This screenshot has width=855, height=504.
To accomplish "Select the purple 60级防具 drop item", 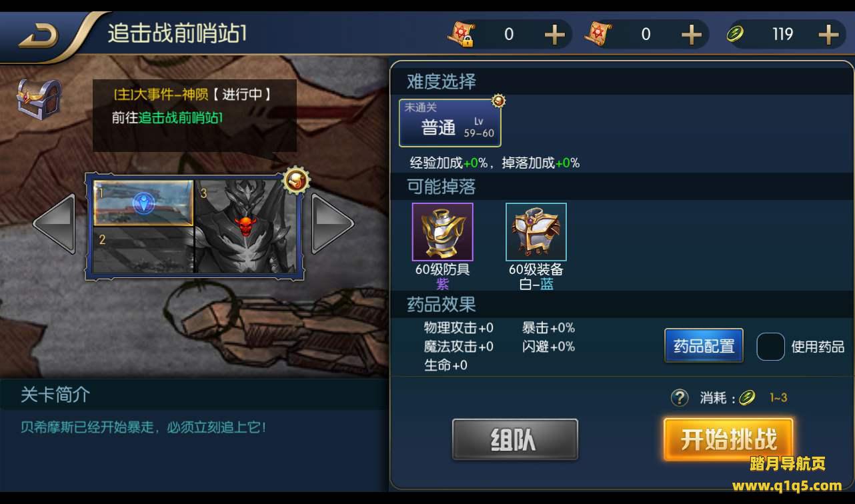I will point(442,232).
